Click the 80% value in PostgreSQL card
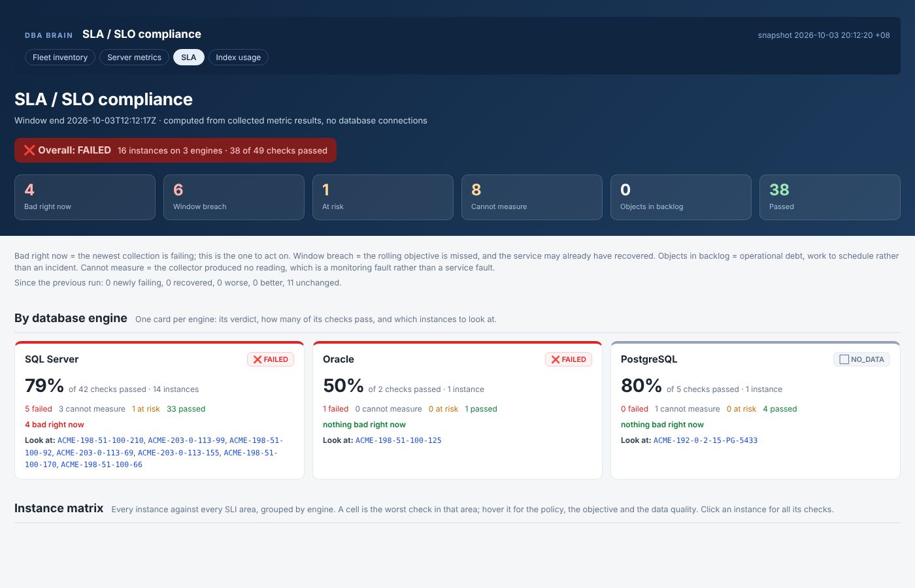915x588 pixels. click(641, 385)
